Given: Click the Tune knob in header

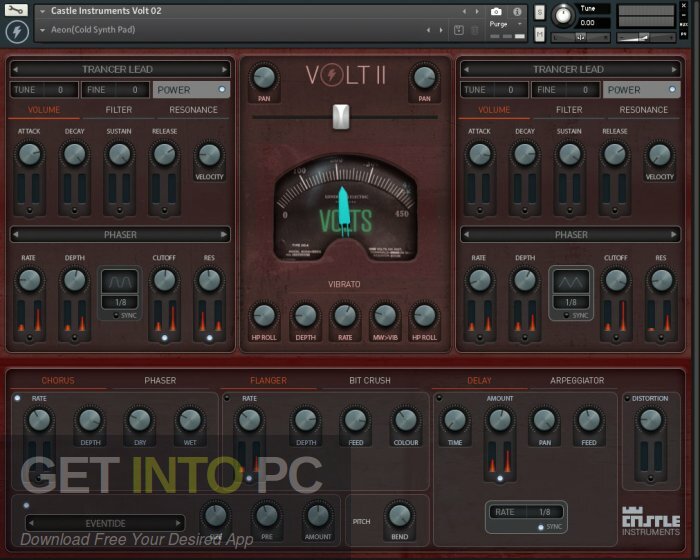Looking at the screenshot, I should tap(563, 15).
